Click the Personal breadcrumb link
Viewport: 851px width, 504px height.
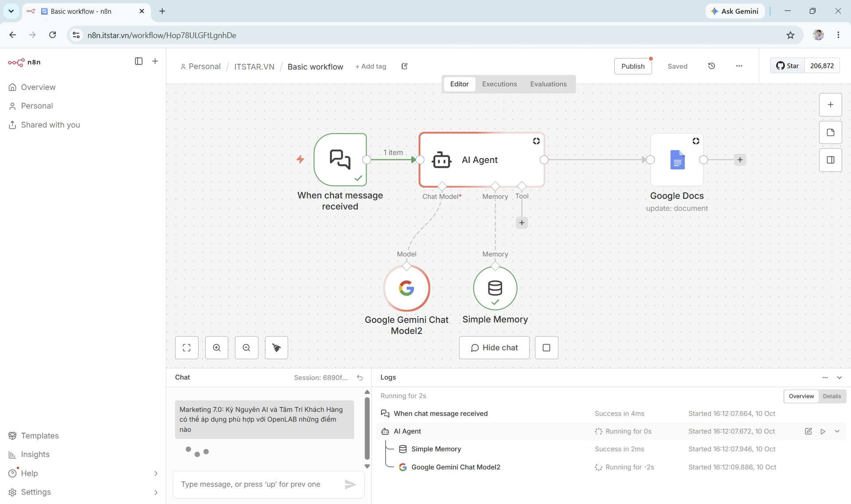pyautogui.click(x=200, y=66)
